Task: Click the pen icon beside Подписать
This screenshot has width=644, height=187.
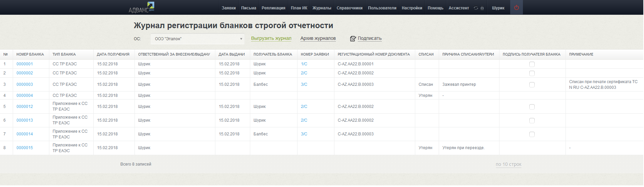Action: click(x=353, y=39)
